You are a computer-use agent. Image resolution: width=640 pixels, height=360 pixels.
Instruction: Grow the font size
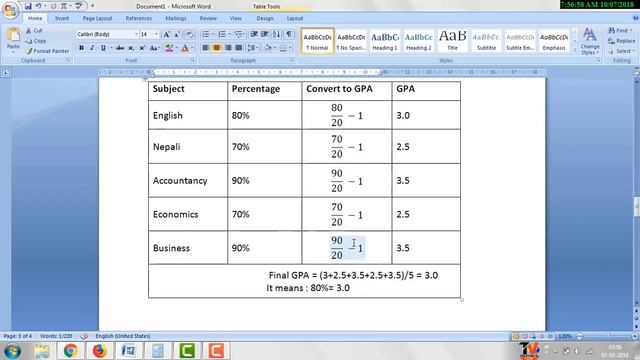point(167,35)
